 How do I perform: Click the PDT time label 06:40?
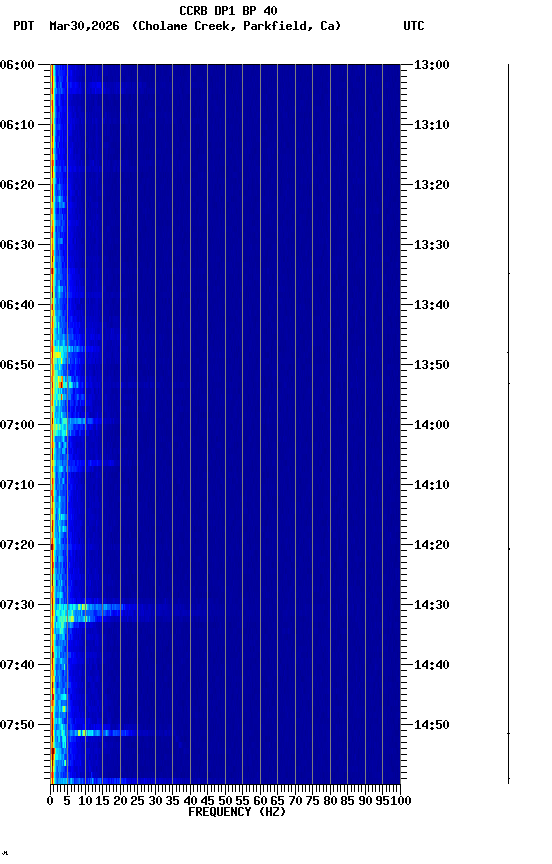(x=17, y=305)
